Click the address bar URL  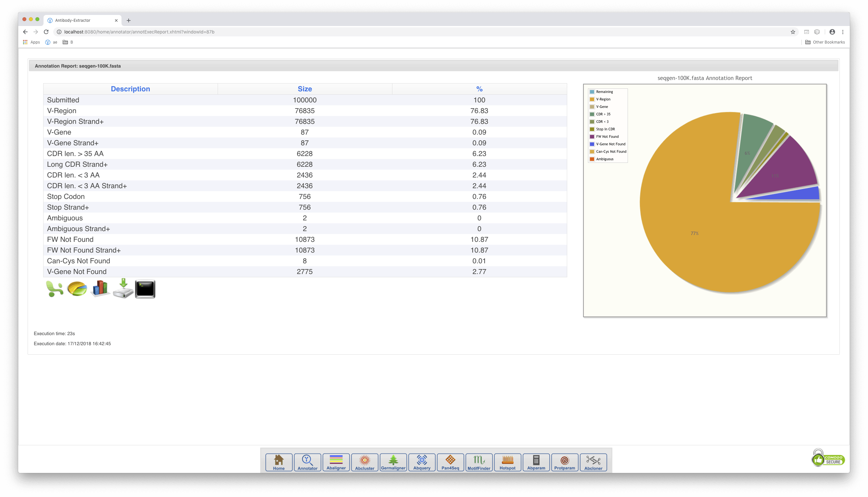click(x=139, y=32)
